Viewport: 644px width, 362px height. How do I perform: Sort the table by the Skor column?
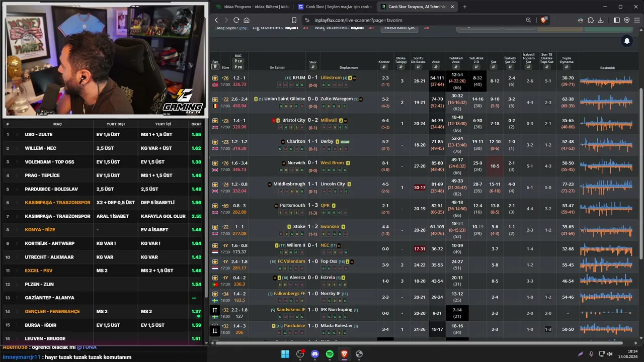point(313,67)
